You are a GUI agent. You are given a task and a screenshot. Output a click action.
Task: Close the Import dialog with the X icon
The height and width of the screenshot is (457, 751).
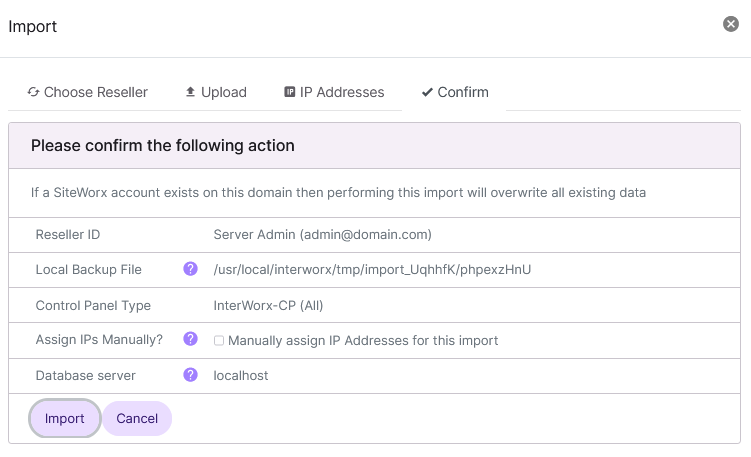(731, 24)
